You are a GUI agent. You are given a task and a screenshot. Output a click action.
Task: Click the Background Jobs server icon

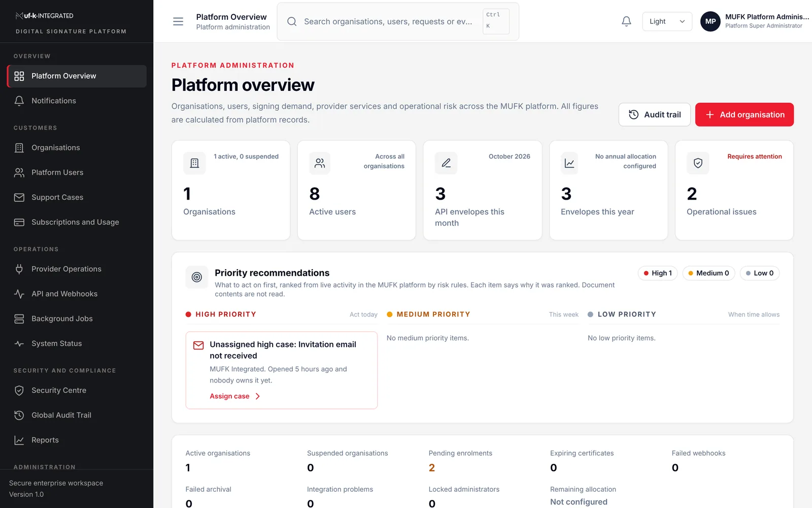point(19,319)
